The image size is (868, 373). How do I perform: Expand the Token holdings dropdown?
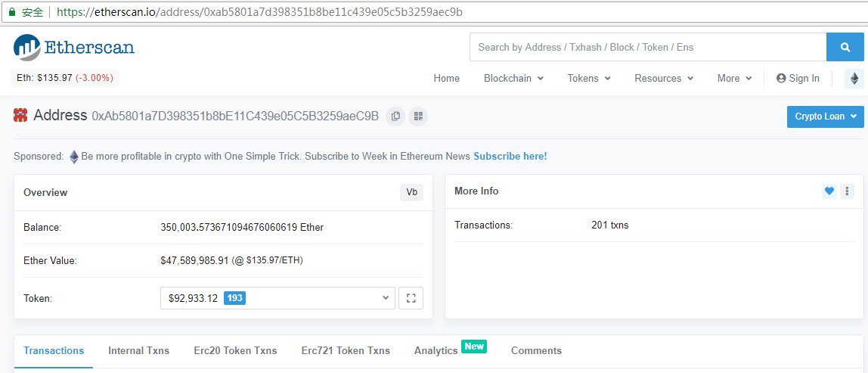point(278,298)
